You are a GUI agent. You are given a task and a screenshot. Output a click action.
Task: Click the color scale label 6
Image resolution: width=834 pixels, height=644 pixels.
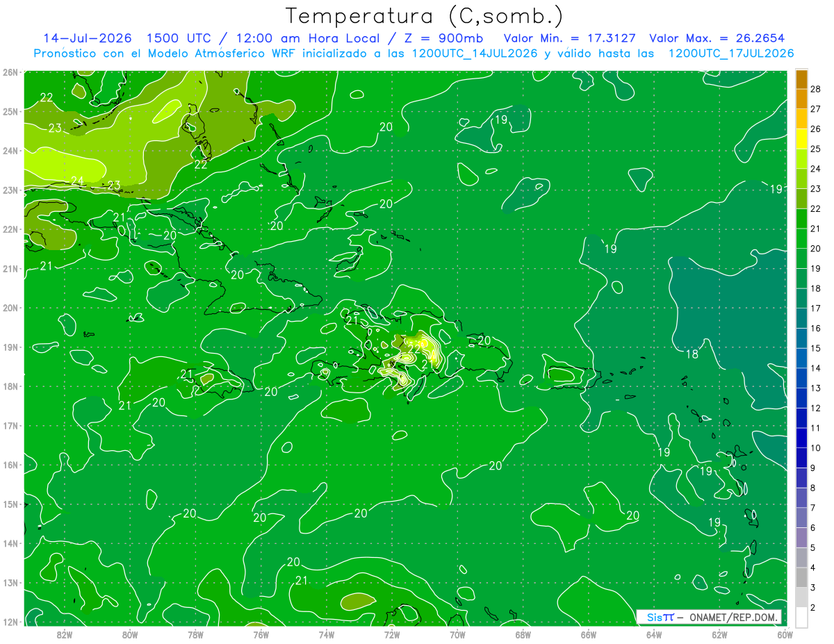click(812, 528)
